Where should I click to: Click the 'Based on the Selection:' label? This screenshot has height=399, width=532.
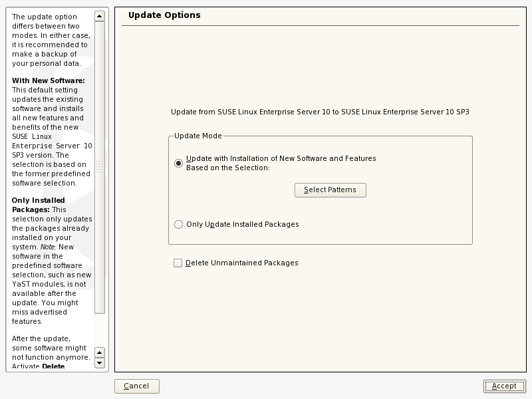point(228,168)
